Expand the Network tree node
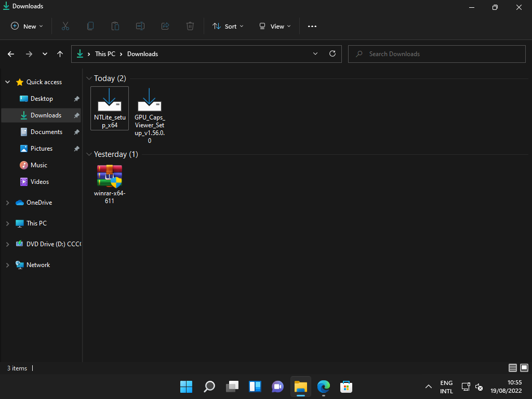 7,265
